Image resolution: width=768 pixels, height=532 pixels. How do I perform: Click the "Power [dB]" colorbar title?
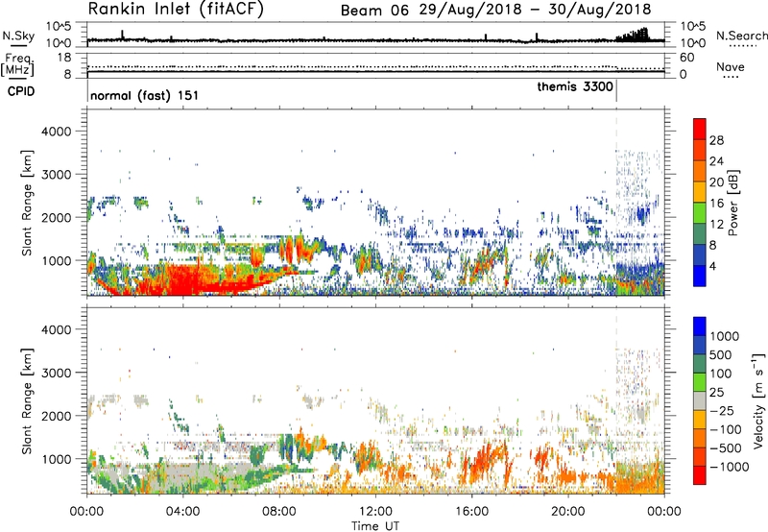click(732, 203)
